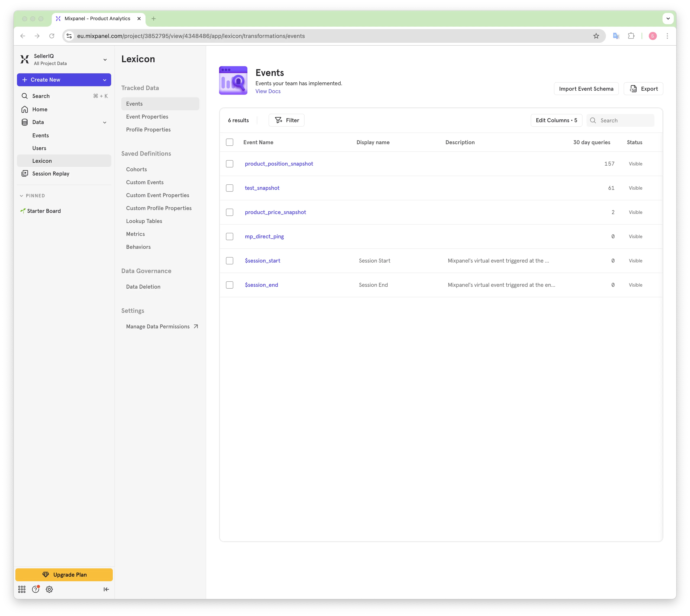This screenshot has width=690, height=616.
Task: Check the product_position_snapshot row checkbox
Action: point(230,164)
